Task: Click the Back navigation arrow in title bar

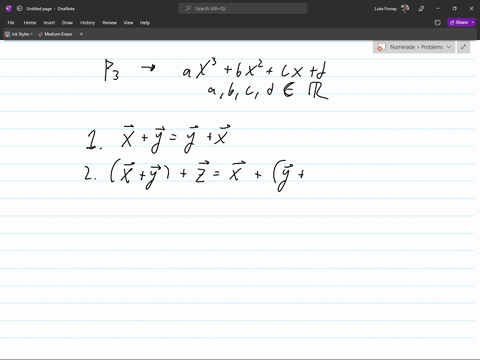Action: click(20, 9)
